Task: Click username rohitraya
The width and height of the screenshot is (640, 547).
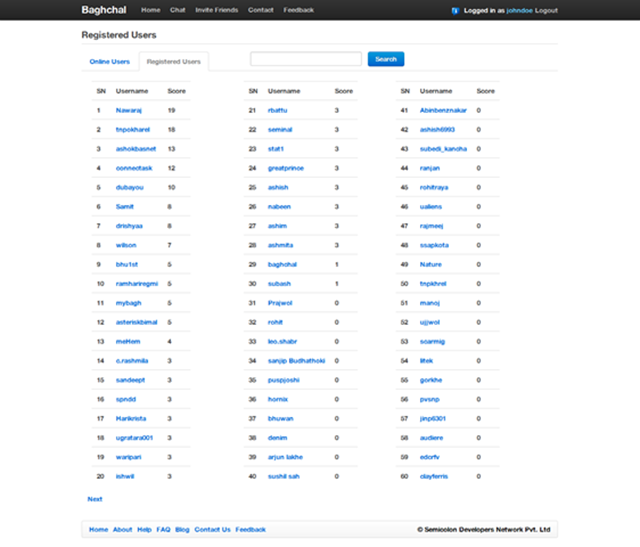Action: [x=434, y=187]
